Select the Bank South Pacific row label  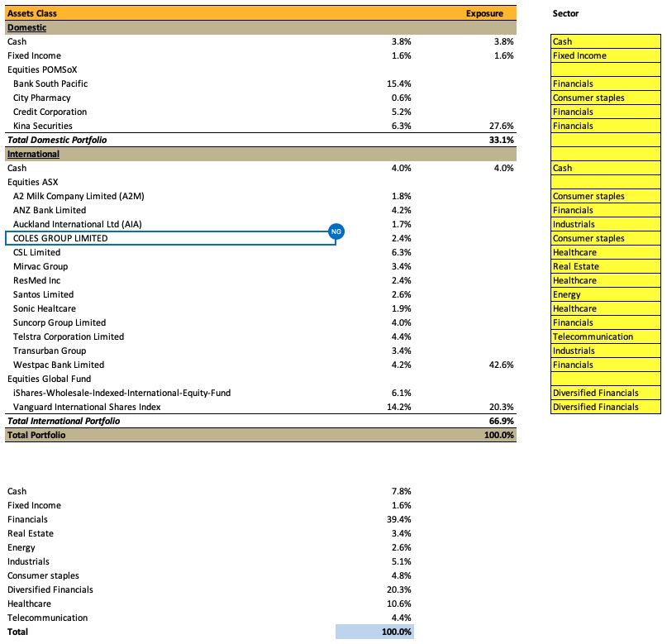50,83
